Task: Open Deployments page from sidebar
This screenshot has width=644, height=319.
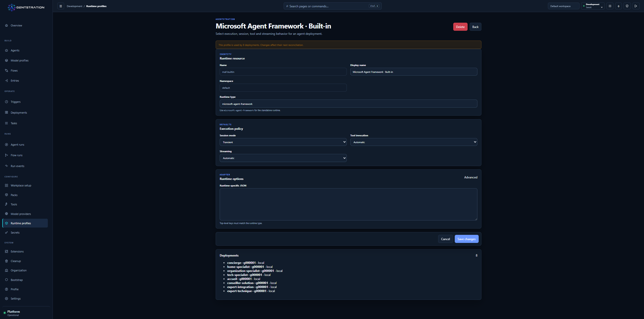Action: click(x=19, y=113)
